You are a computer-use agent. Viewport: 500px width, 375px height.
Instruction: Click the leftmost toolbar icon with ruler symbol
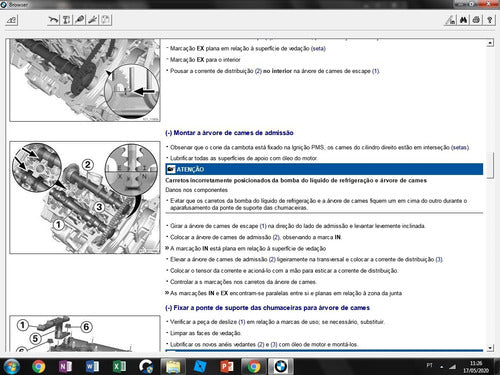click(11, 20)
